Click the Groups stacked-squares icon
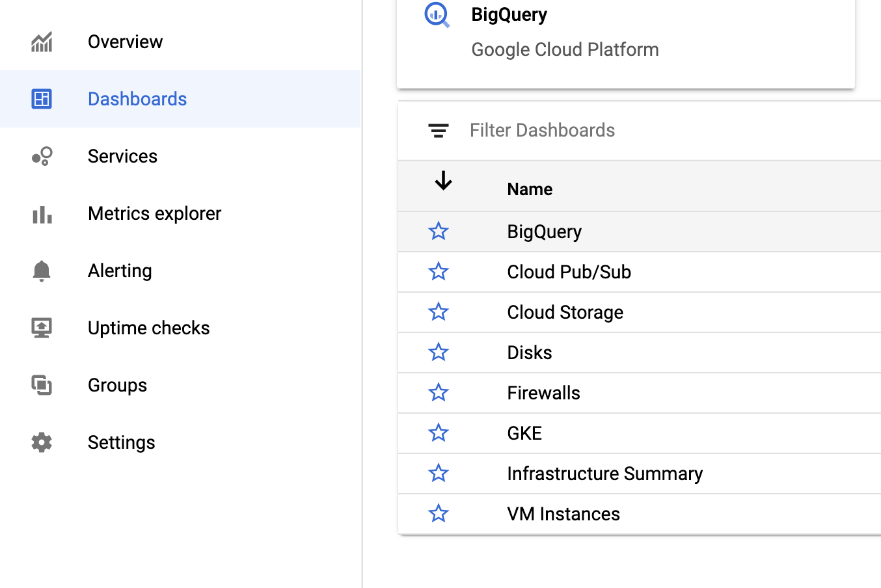This screenshot has height=588, width=881. point(42,385)
